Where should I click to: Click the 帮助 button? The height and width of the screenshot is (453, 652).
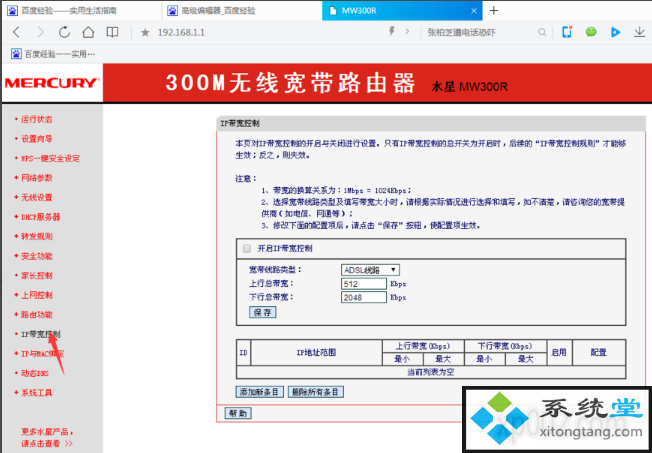pos(238,413)
